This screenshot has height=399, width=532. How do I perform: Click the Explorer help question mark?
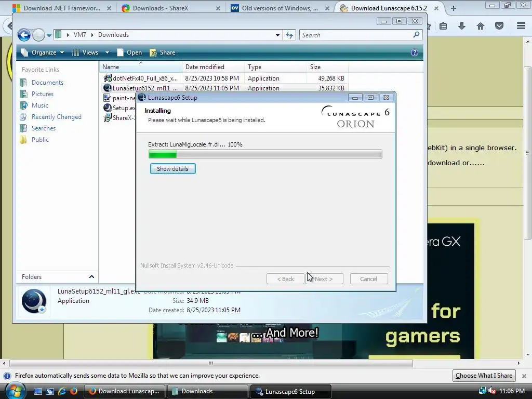tap(414, 52)
